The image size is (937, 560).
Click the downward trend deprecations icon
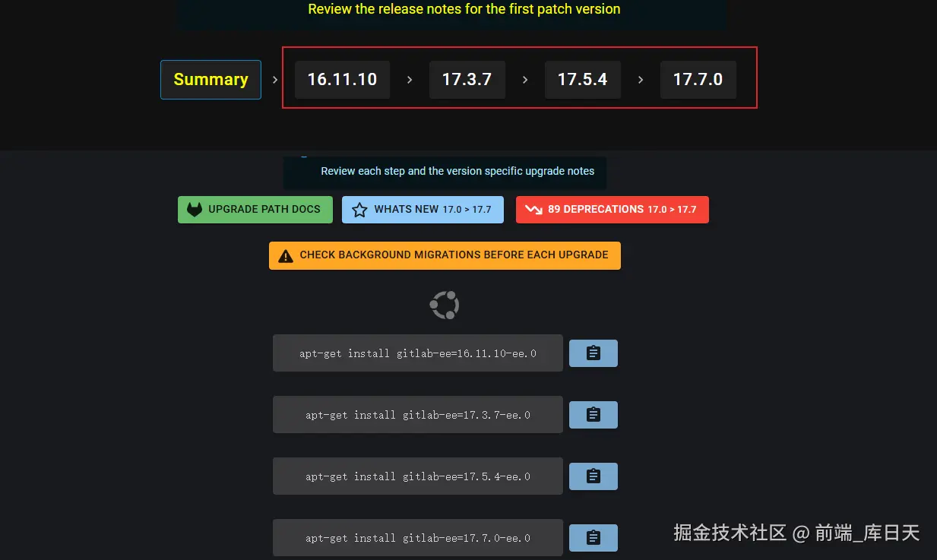pyautogui.click(x=533, y=210)
